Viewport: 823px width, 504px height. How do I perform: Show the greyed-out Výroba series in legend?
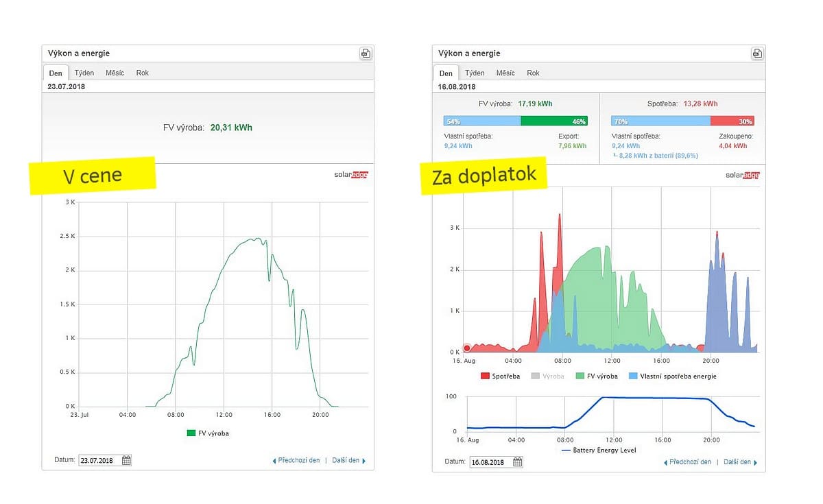[547, 376]
